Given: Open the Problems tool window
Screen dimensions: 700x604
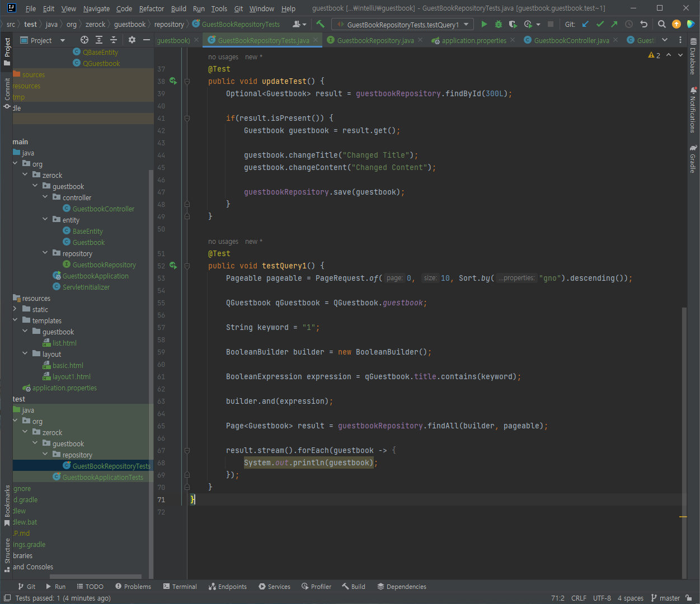Looking at the screenshot, I should coord(133,587).
